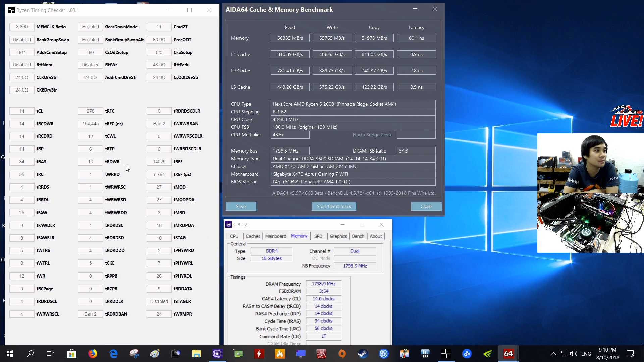The image size is (644, 362).
Task: Open File Explorer from taskbar
Action: click(196, 354)
